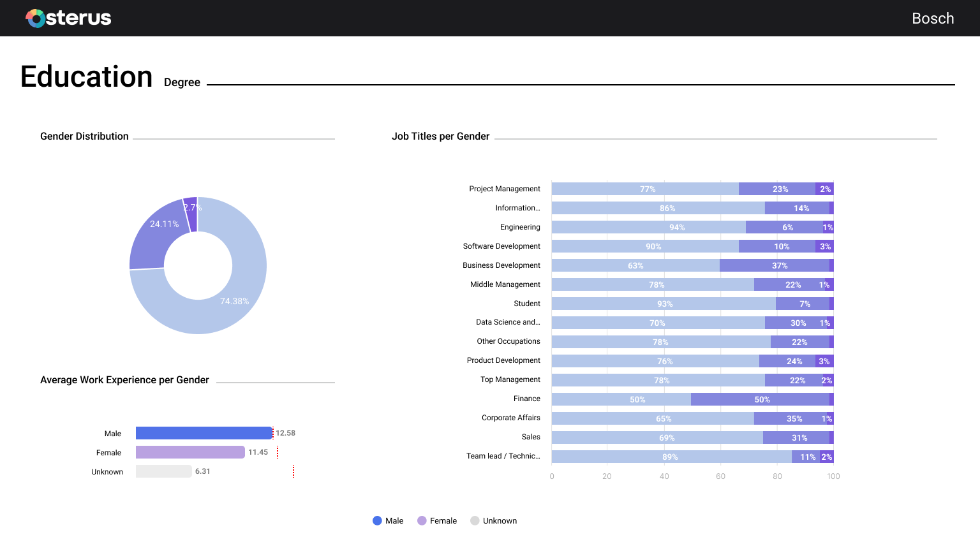This screenshot has width=980, height=551.
Task: Click the 77% bar in Project Management
Action: (645, 189)
